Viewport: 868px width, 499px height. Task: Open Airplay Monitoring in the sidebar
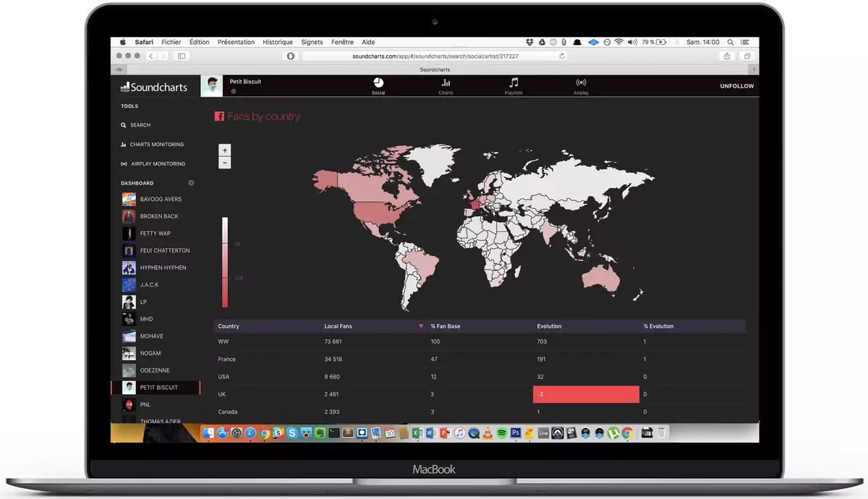(x=157, y=164)
